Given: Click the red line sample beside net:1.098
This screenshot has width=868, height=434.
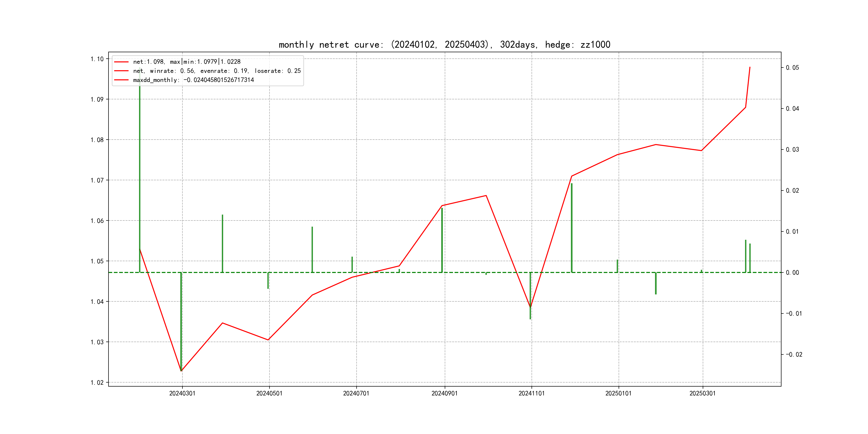Looking at the screenshot, I should point(121,62).
